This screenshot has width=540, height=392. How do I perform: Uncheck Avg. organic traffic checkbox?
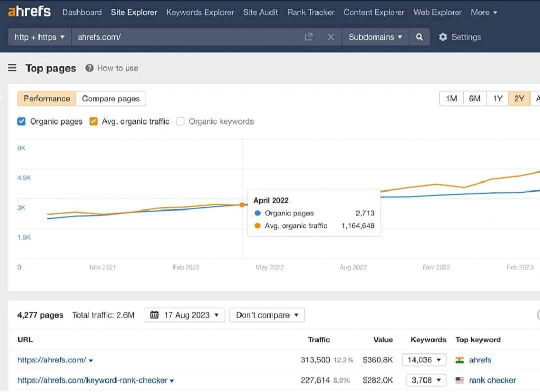93,121
